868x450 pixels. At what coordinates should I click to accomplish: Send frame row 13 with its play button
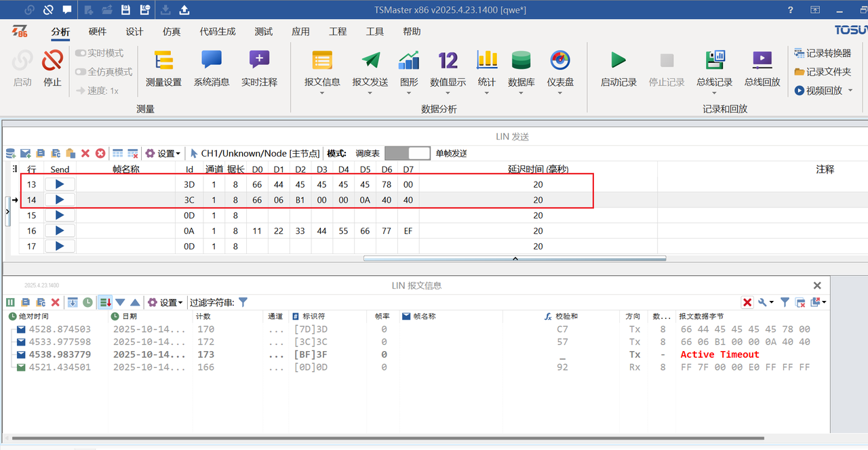(x=59, y=184)
